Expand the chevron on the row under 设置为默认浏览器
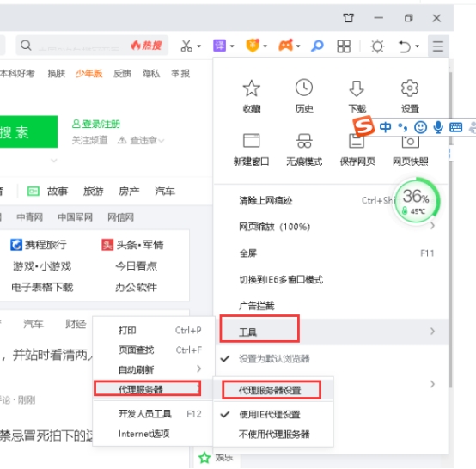476x469 pixels. click(432, 384)
